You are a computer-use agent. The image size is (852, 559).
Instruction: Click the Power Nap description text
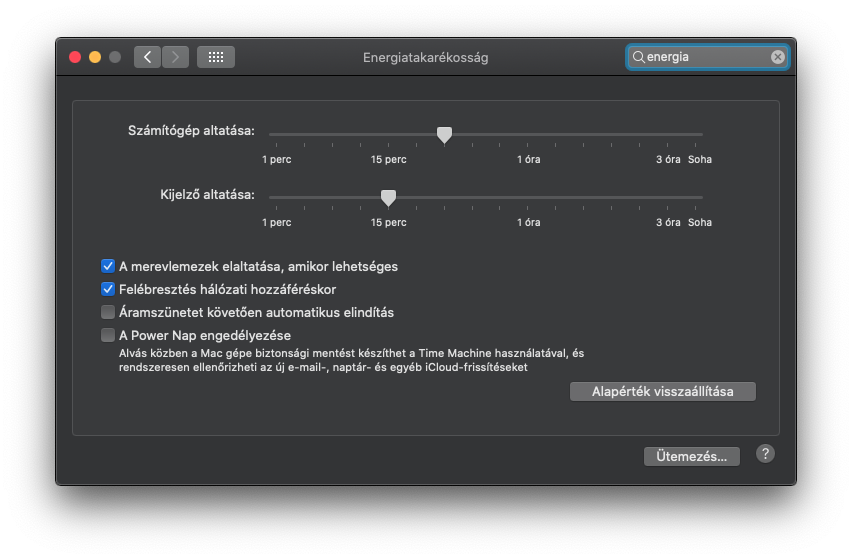click(352, 360)
